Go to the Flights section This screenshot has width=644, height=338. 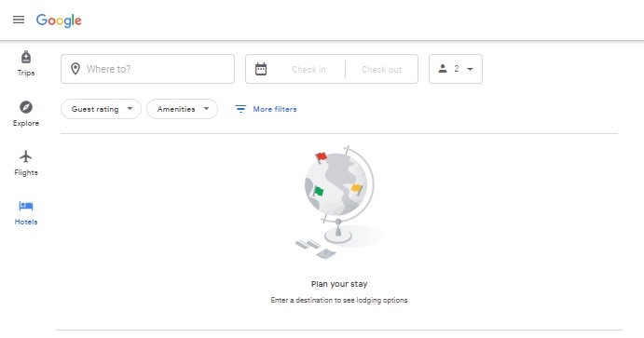(26, 163)
